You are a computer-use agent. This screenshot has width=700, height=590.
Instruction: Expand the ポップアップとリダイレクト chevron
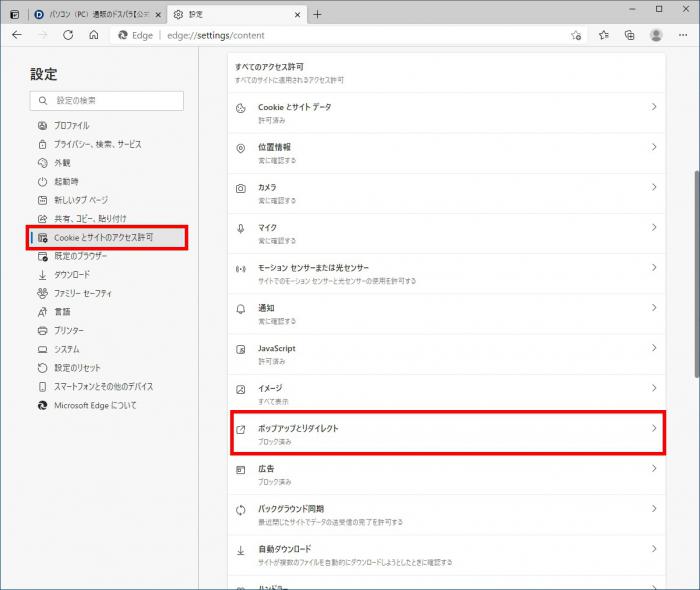point(654,428)
